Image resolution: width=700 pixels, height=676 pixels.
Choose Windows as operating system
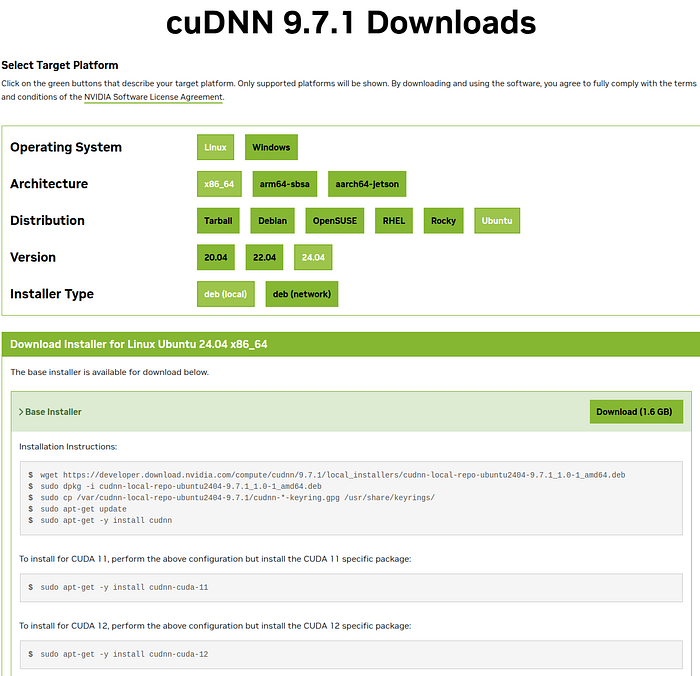271,147
